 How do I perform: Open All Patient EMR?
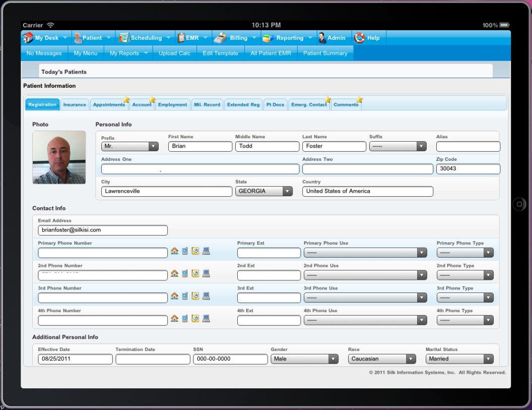click(x=271, y=53)
